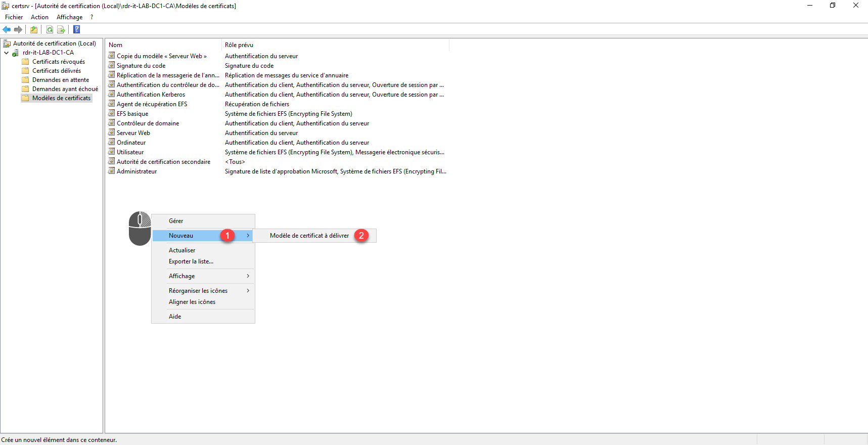868x445 pixels.
Task: Collapse the rdr-it-LAB-DC1-CA tree node
Action: click(7, 53)
